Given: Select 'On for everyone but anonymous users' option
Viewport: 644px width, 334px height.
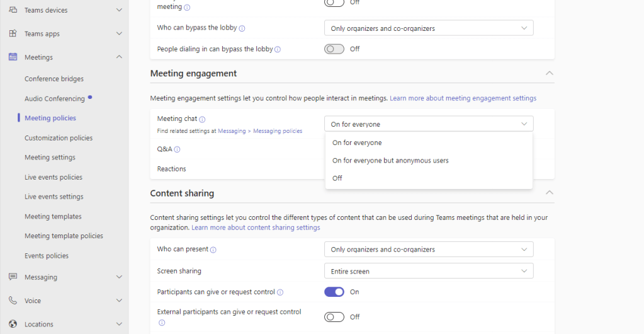Looking at the screenshot, I should click(390, 161).
